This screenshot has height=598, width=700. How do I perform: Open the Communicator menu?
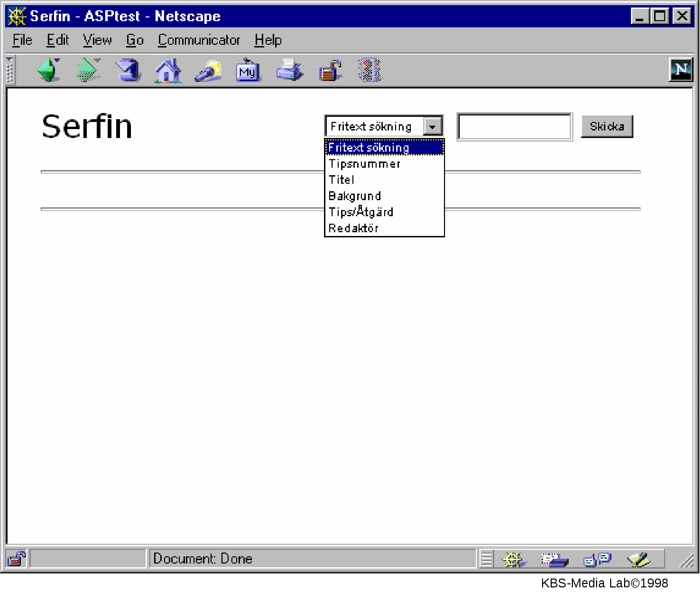tap(199, 40)
